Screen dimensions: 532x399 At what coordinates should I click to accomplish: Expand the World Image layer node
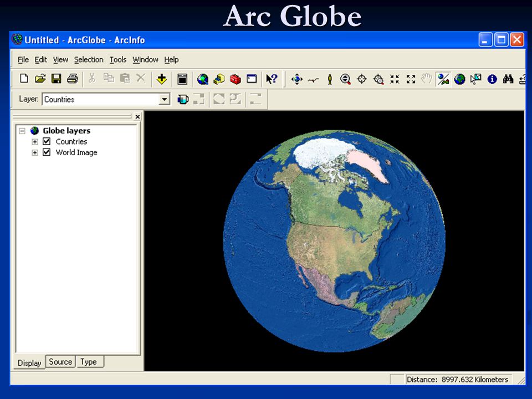[x=34, y=152]
